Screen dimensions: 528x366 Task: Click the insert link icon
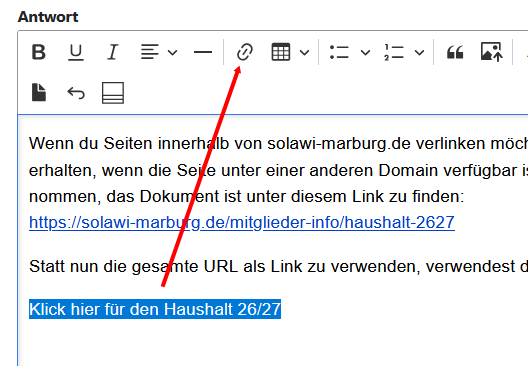[x=244, y=52]
